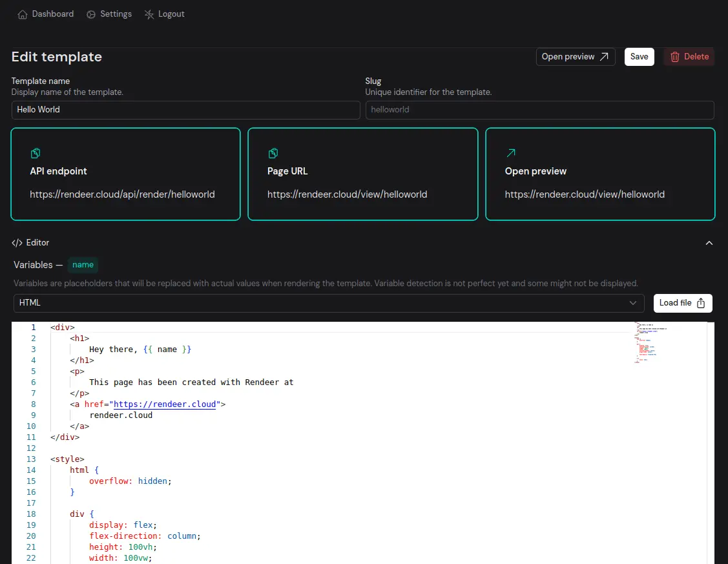
Task: Click the Page URL card title
Action: (x=287, y=171)
